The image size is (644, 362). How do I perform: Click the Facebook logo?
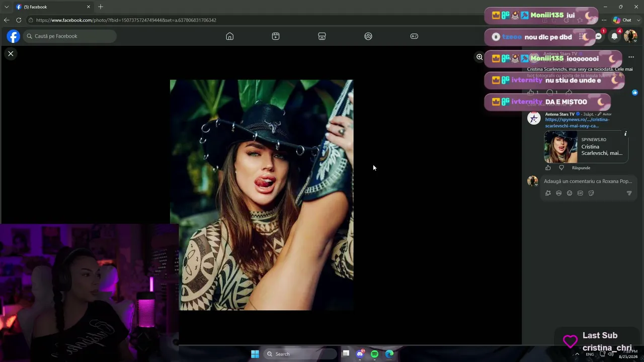click(13, 36)
